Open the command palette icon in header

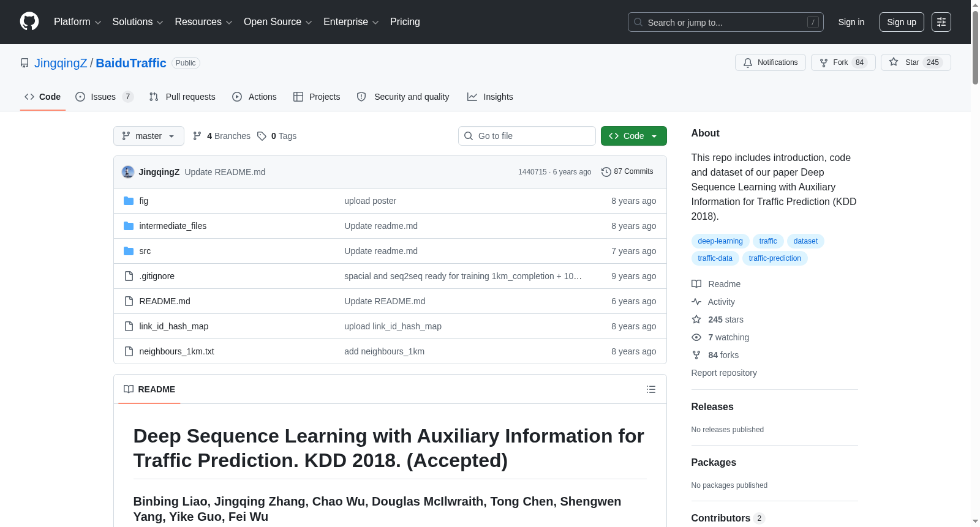pyautogui.click(x=941, y=22)
